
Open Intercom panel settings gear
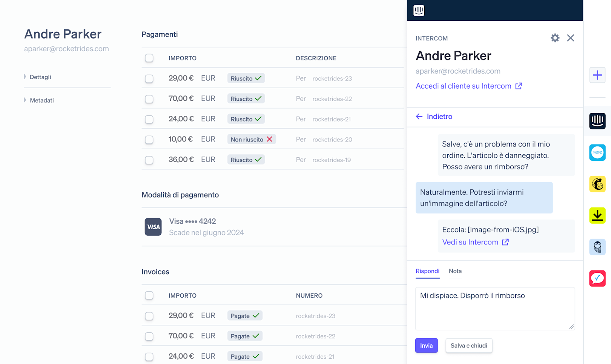pos(555,38)
